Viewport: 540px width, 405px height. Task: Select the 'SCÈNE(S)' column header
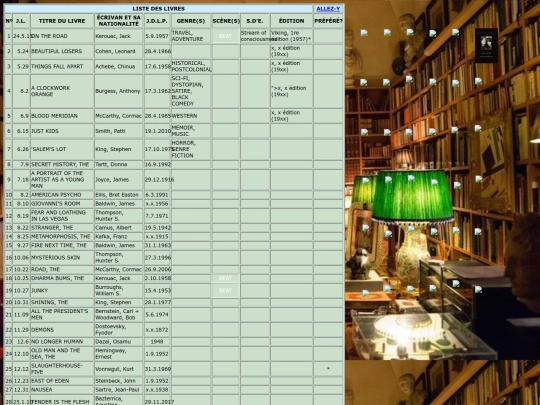[x=226, y=21]
